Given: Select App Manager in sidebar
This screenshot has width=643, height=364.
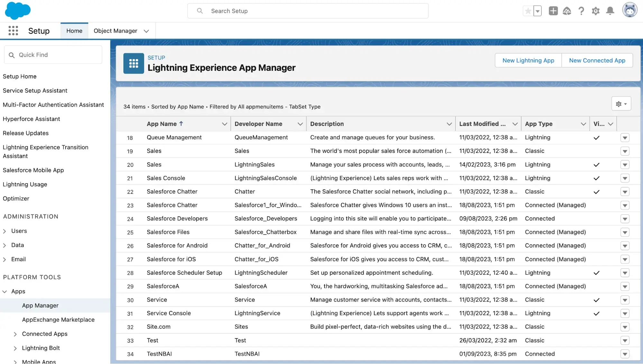Looking at the screenshot, I should click(40, 306).
